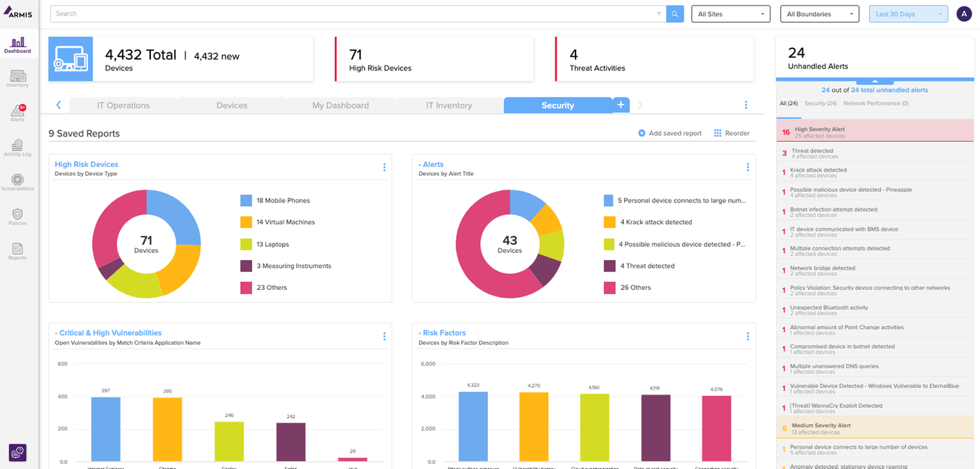The image size is (980, 469).
Task: Open the High Risk Devices card options menu
Action: (x=384, y=167)
